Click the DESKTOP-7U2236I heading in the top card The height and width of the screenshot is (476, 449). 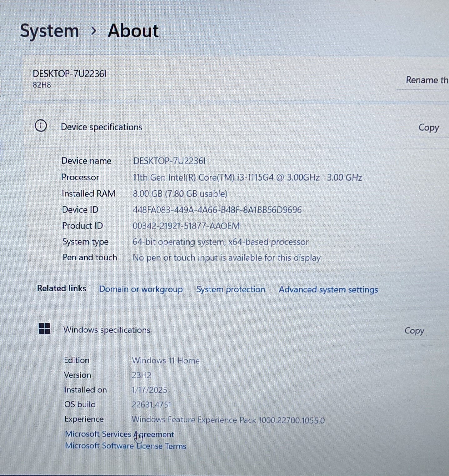(x=69, y=73)
